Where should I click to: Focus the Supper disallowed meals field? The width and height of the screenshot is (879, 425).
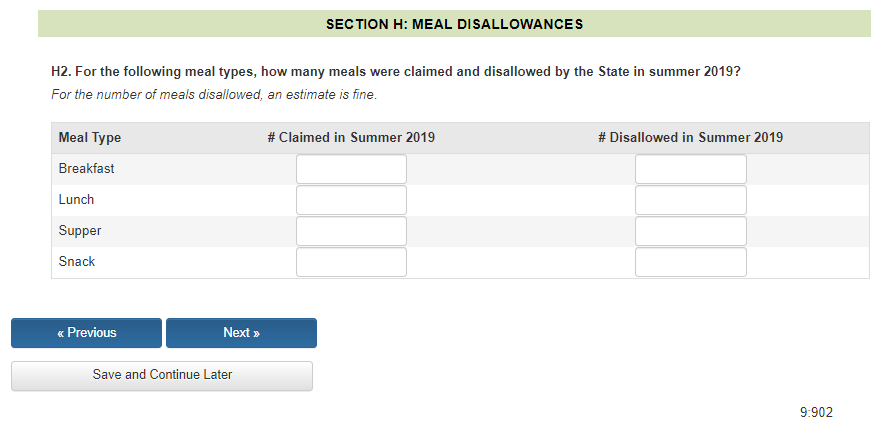[x=690, y=231]
